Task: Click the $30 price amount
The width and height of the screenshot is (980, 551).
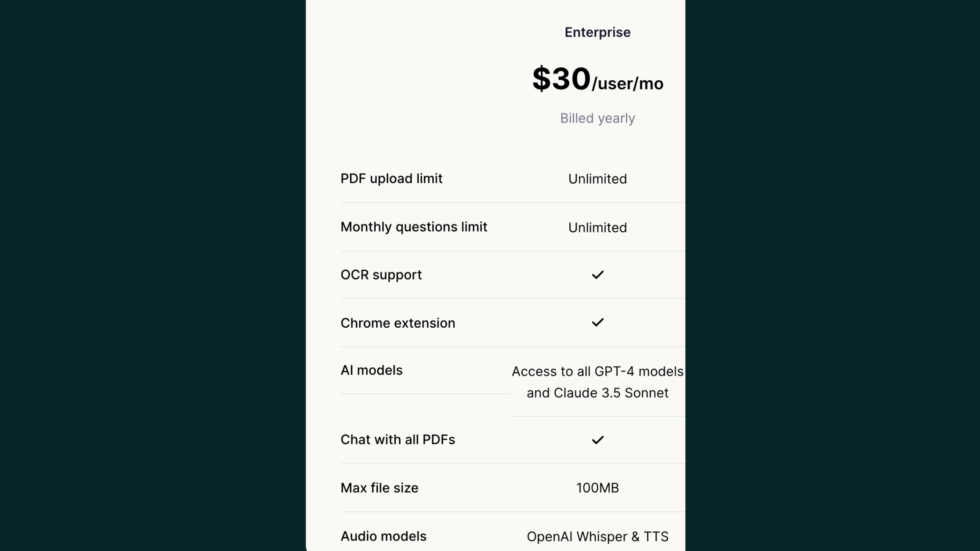Action: [x=561, y=79]
